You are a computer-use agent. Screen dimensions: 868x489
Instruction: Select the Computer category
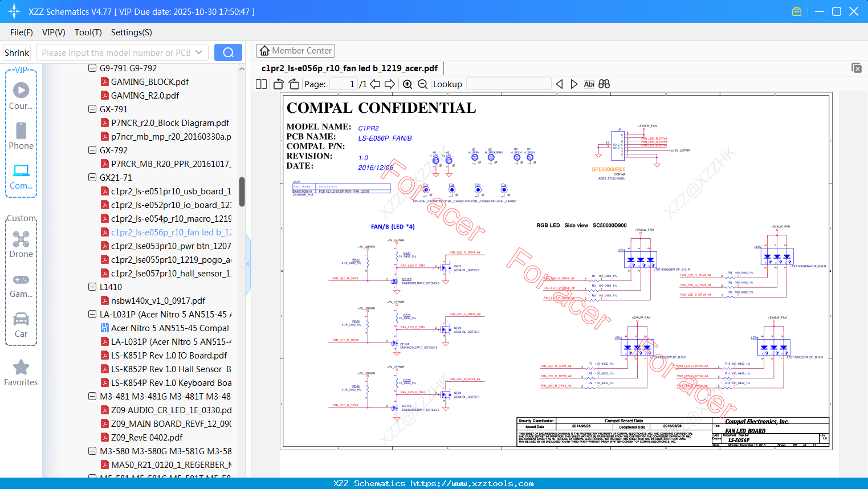point(21,176)
